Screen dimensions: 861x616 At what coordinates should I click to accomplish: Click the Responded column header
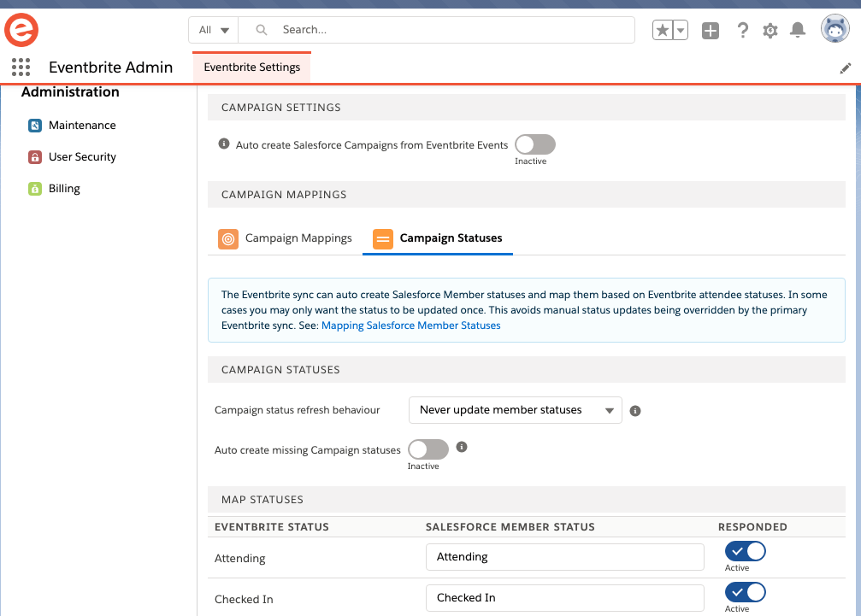click(752, 527)
